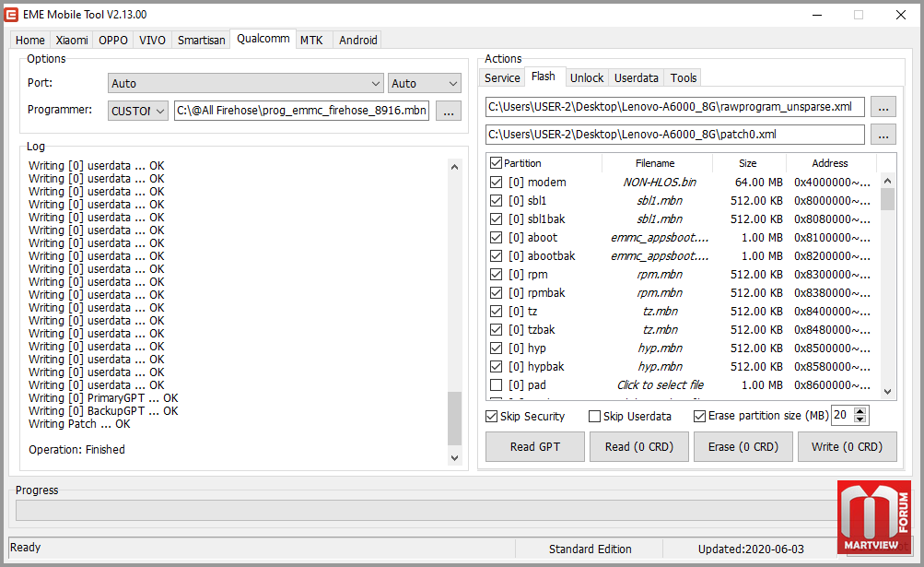Click the Updated:2020-06-03 status text
Image resolution: width=924 pixels, height=567 pixels.
point(751,549)
